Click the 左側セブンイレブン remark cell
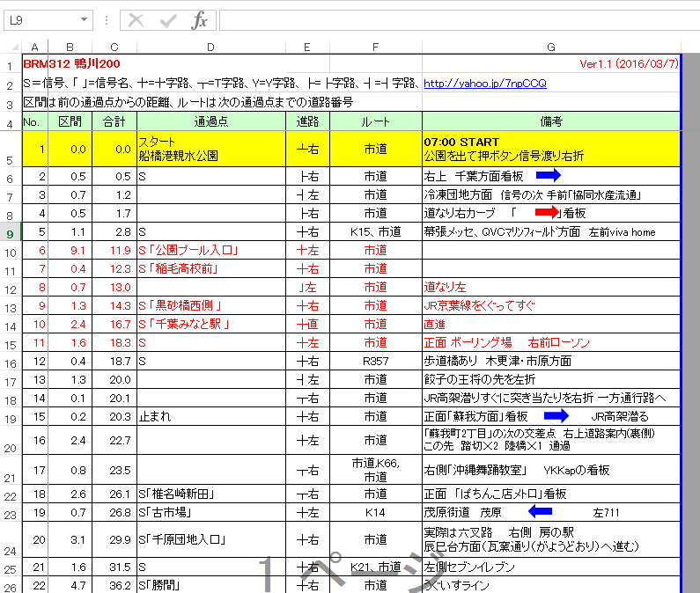700x593 pixels. pyautogui.click(x=551, y=567)
